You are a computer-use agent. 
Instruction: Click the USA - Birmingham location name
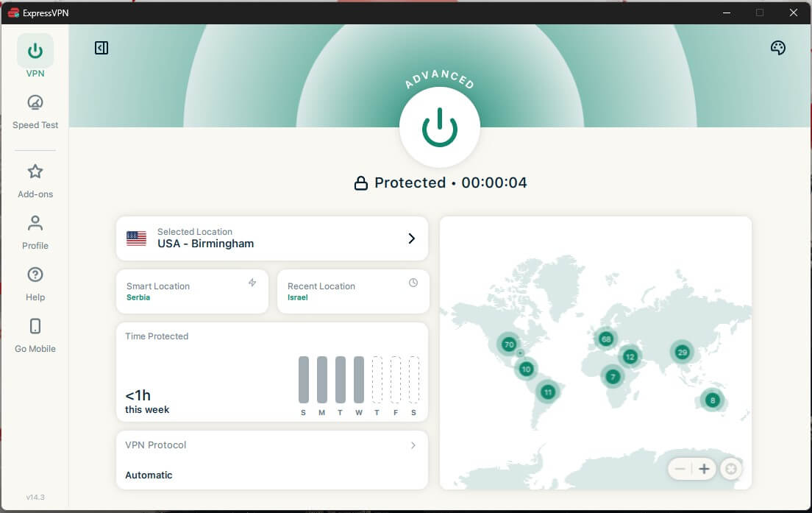click(206, 244)
